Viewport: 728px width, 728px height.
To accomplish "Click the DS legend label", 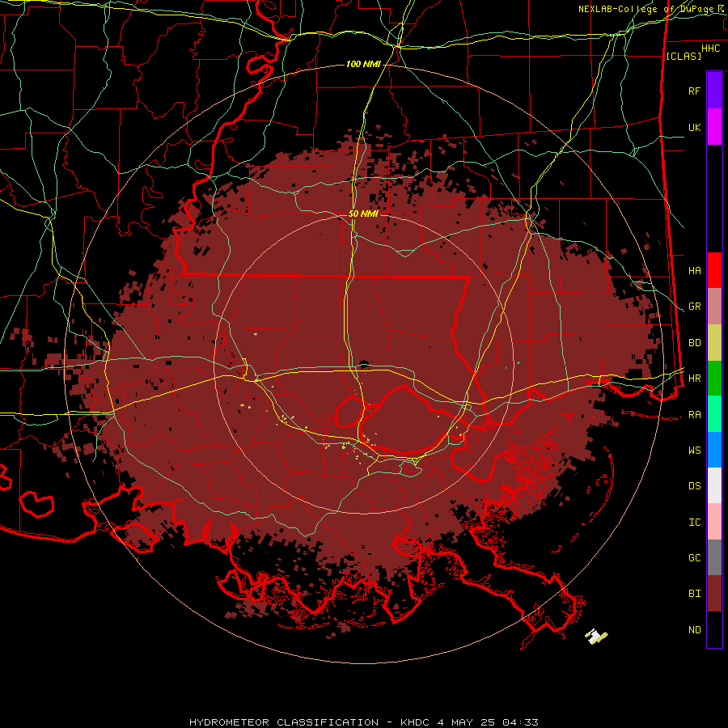I will pyautogui.click(x=694, y=486).
